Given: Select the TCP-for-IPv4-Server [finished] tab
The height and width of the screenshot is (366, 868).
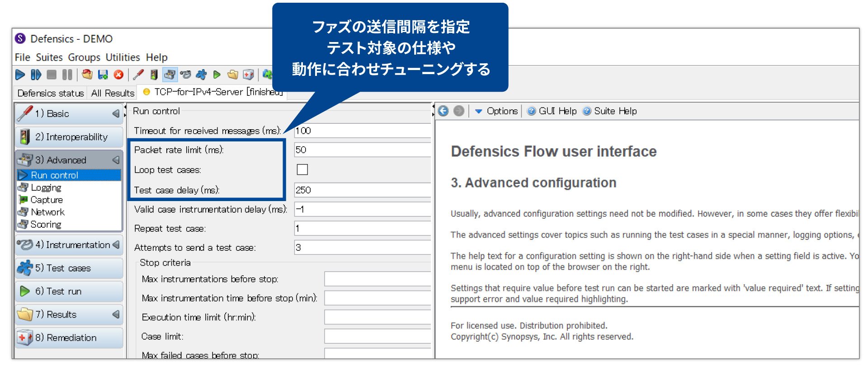Looking at the screenshot, I should click(212, 92).
